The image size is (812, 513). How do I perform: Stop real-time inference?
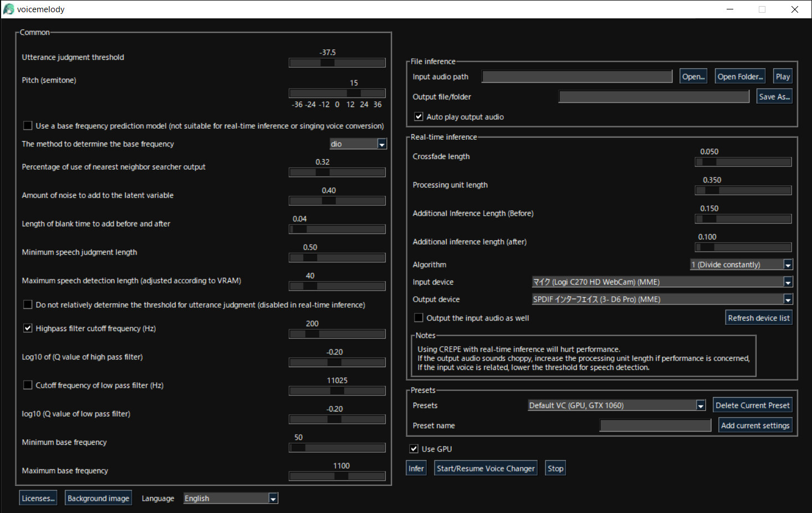(555, 468)
